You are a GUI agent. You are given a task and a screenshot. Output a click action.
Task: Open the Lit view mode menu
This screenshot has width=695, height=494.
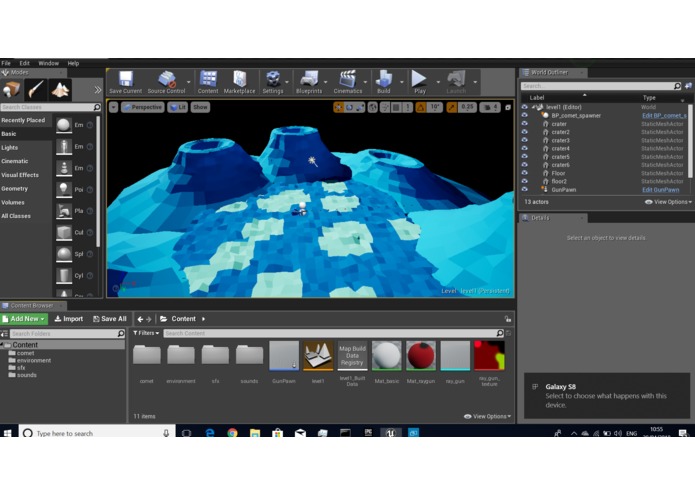(177, 107)
